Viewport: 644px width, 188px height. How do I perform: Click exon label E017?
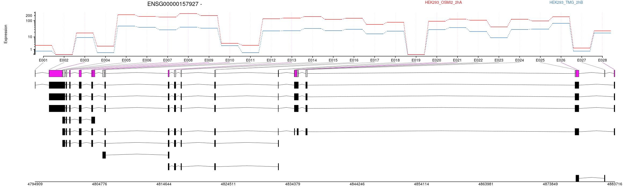pyautogui.click(x=375, y=60)
